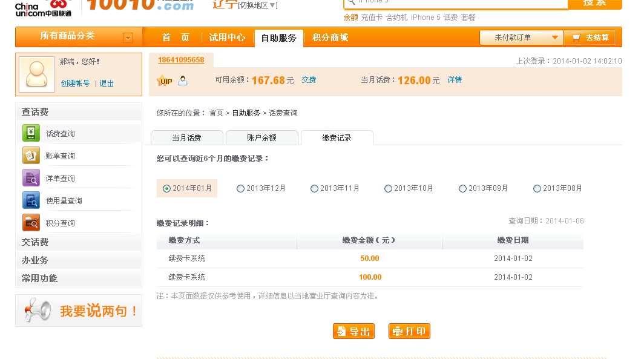
Task: Click the user avatar picture
Action: coord(36,74)
